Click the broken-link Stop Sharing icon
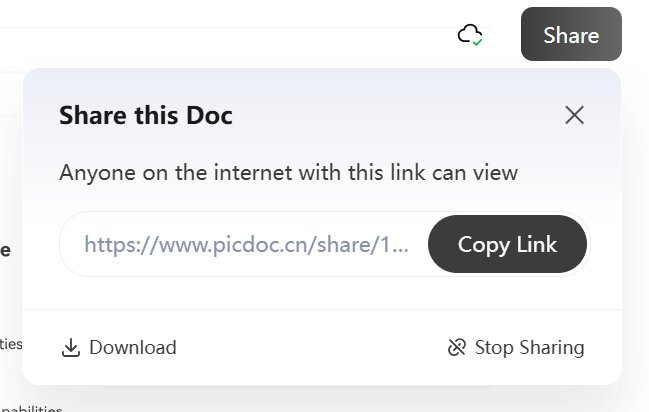This screenshot has height=412, width=649. point(457,348)
